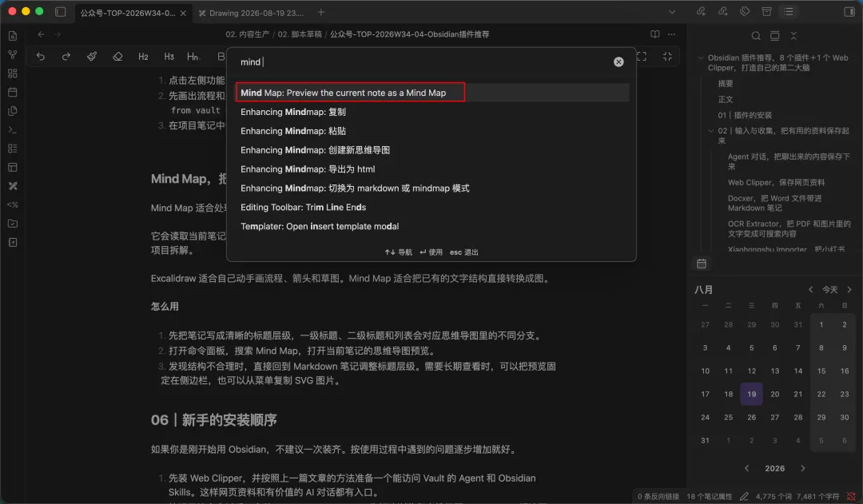Collapse all outline headings

(793, 36)
